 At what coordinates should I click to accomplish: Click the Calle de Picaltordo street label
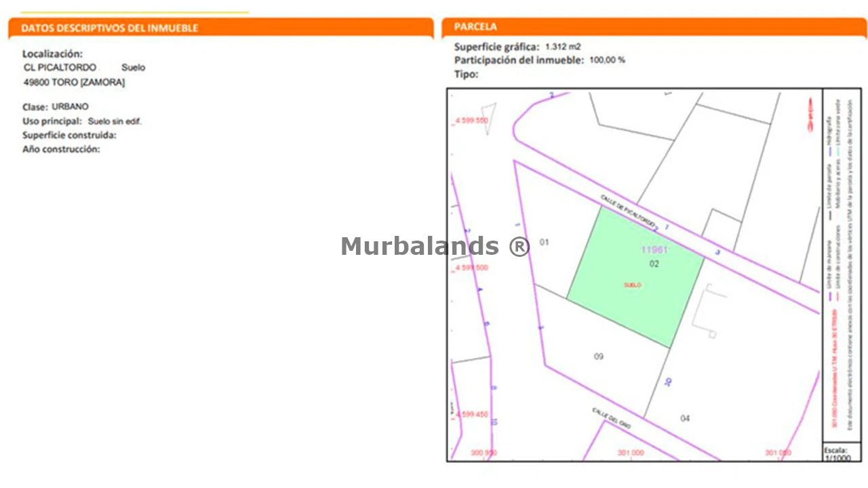pyautogui.click(x=628, y=211)
